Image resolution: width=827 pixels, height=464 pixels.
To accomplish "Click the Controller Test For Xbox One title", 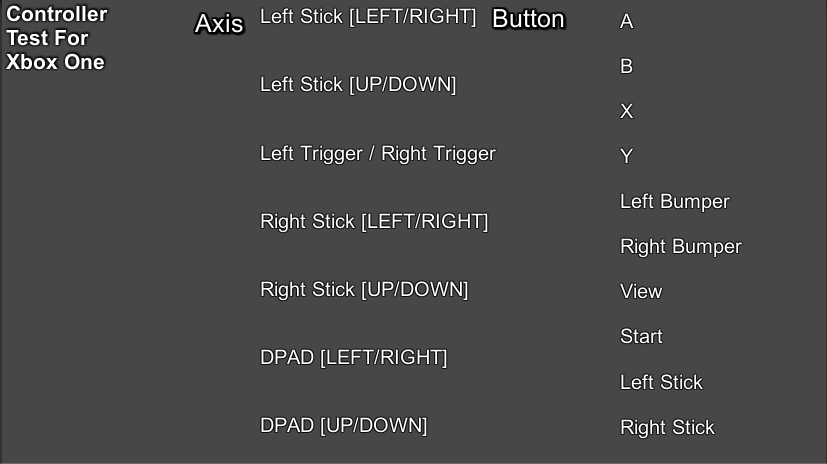I will 56,38.
